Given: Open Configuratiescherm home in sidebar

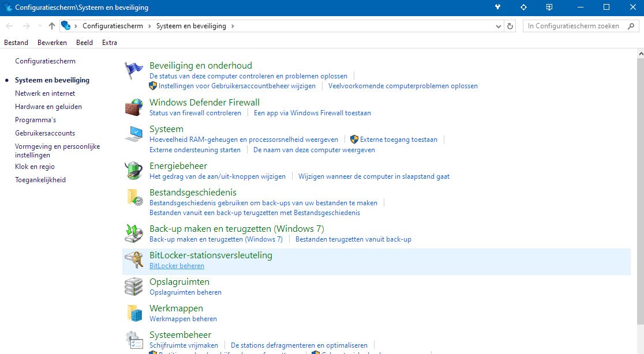Looking at the screenshot, I should 45,61.
